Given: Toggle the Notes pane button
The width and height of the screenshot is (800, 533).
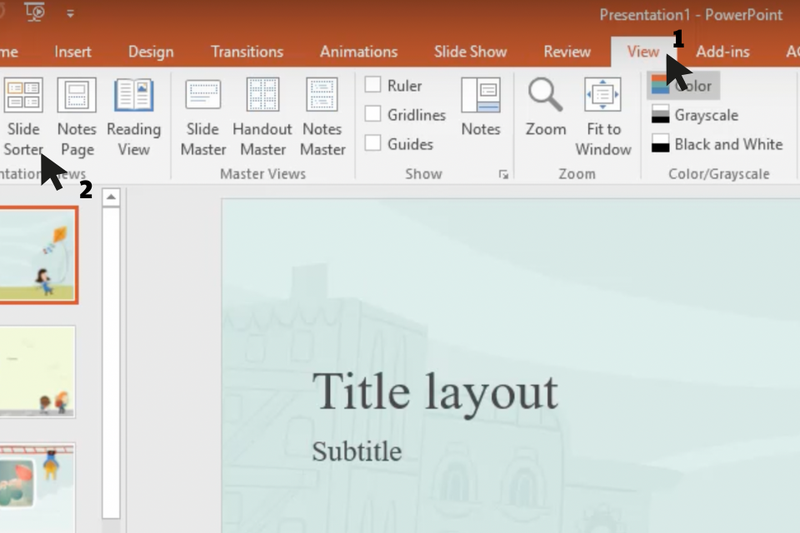Looking at the screenshot, I should click(x=481, y=108).
